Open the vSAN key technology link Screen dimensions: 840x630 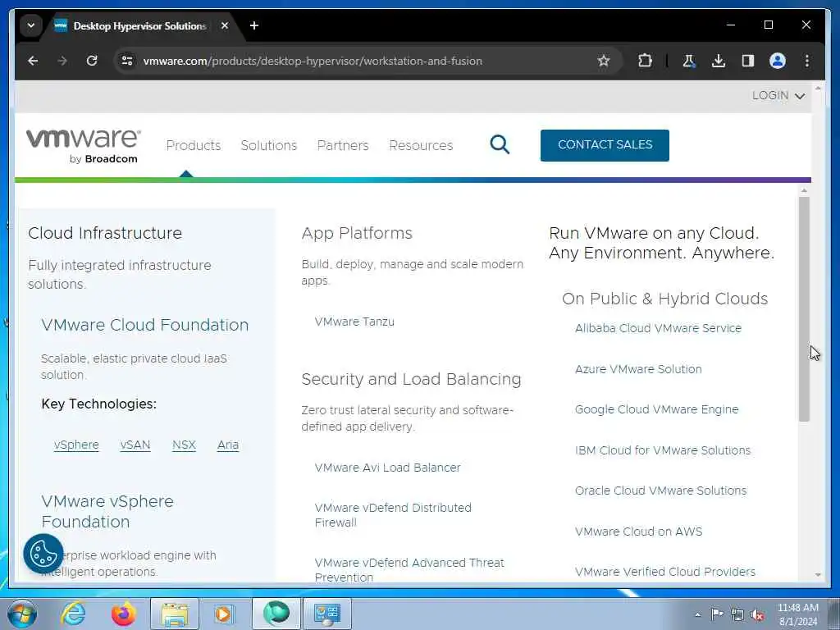click(x=135, y=445)
